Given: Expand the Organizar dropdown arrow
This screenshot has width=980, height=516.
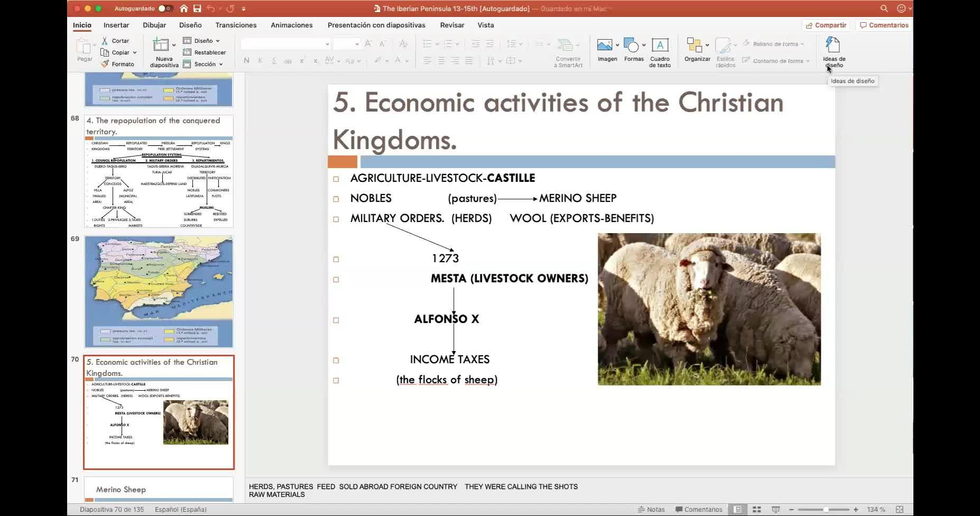Looking at the screenshot, I should point(707,45).
